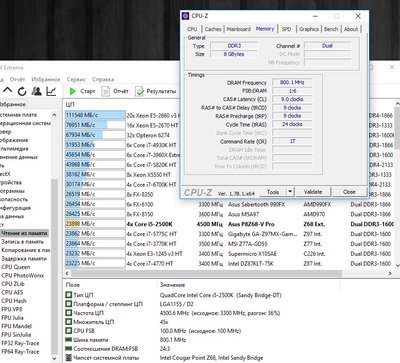Click the Validate button
This screenshot has width=400, height=363.
(x=313, y=192)
